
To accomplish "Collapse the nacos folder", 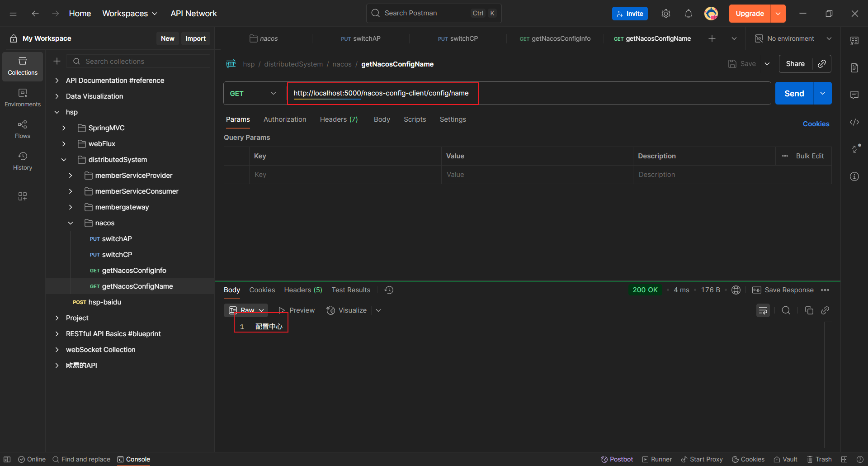I will click(x=71, y=223).
